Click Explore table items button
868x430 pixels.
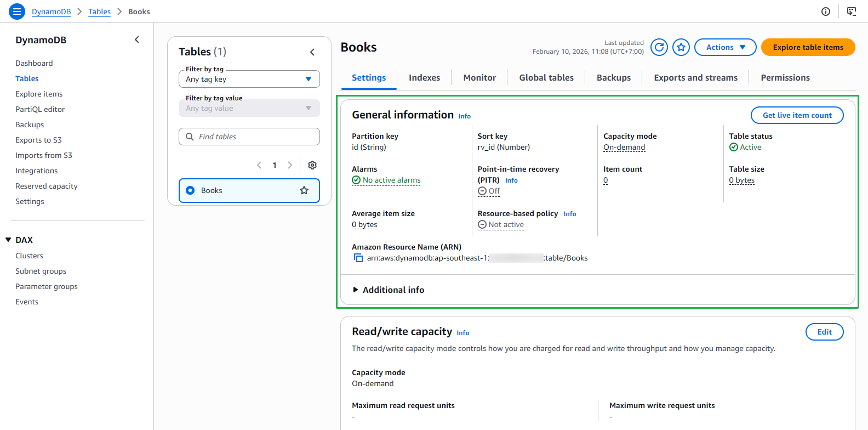coord(808,47)
